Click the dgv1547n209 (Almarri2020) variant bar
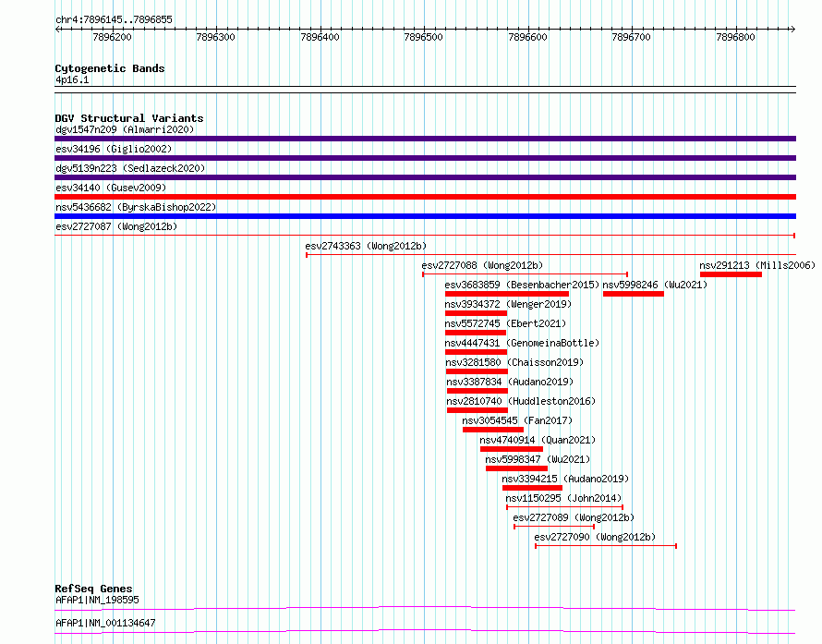The image size is (822, 644). (425, 139)
